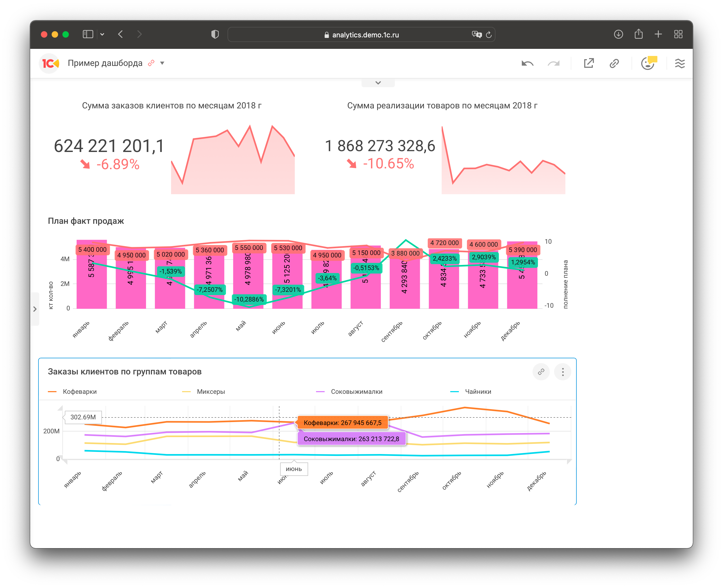Open the wavy lines settings menu
The height and width of the screenshot is (588, 723).
pos(680,63)
